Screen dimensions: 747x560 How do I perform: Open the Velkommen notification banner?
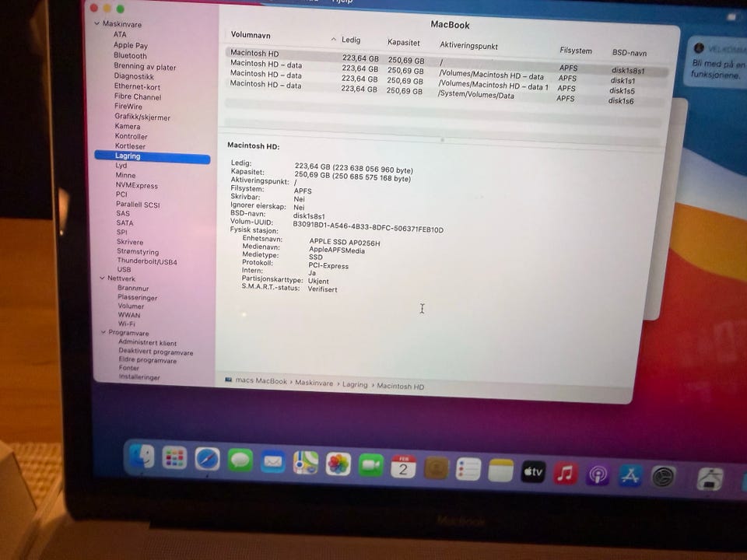pyautogui.click(x=716, y=62)
